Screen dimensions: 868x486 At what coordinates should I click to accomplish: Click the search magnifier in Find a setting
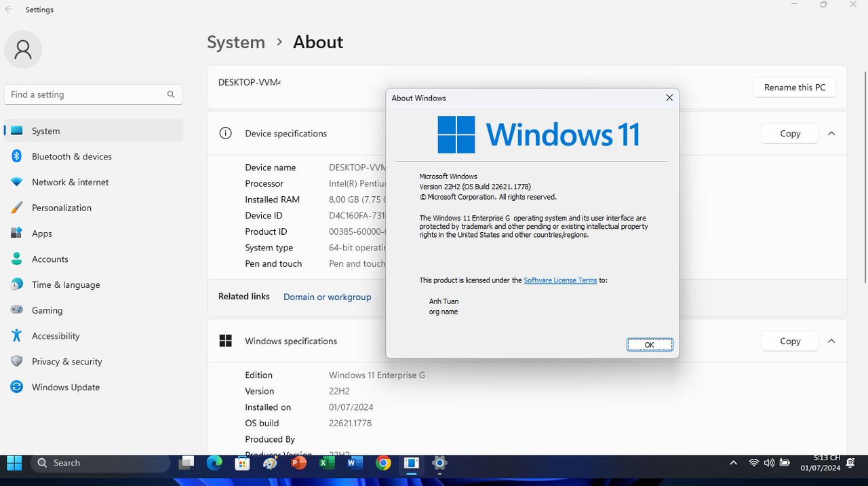[x=171, y=94]
